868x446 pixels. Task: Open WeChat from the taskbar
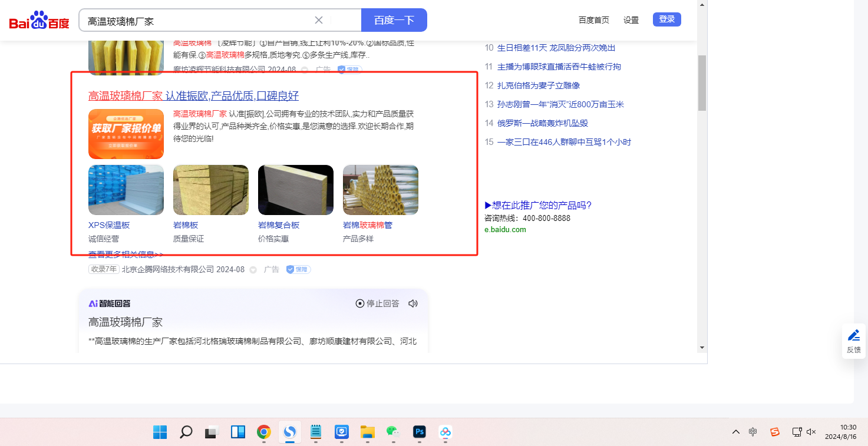click(x=393, y=432)
